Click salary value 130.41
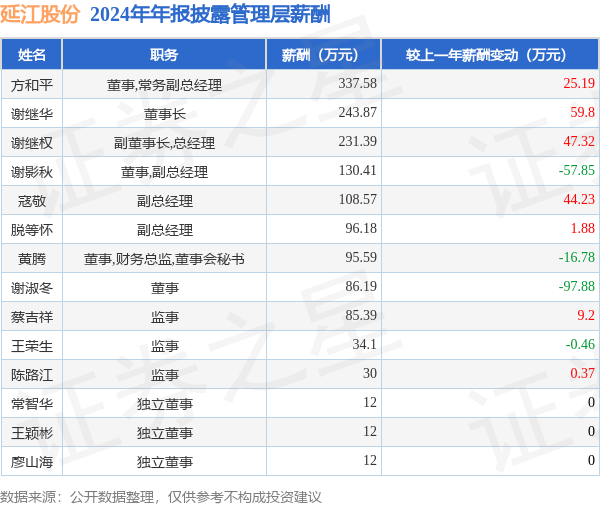Viewport: 600px width, 506px height. coord(357,170)
